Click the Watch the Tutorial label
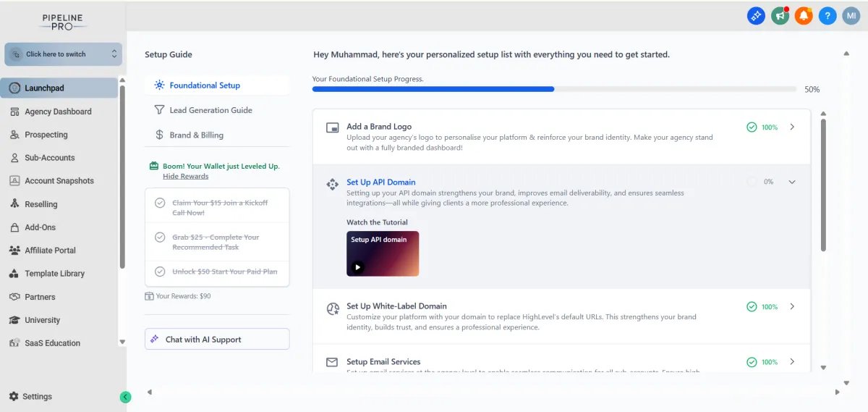868x412 pixels. [x=377, y=222]
